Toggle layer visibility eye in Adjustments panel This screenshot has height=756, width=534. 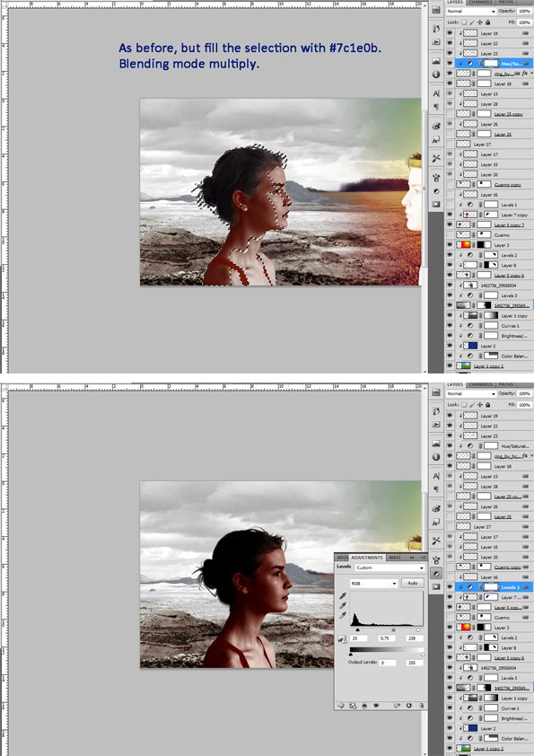[x=376, y=706]
